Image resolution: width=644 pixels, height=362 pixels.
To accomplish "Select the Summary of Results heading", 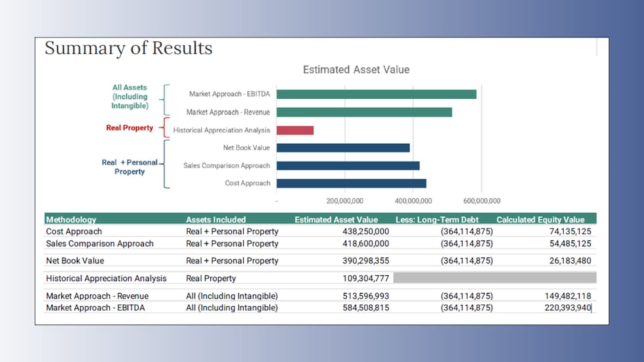I will point(128,48).
